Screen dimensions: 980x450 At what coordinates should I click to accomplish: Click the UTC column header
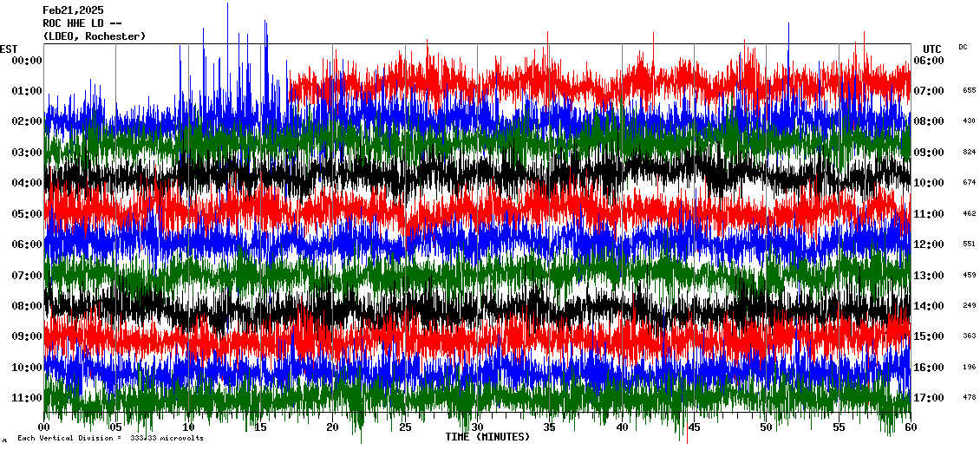click(932, 49)
